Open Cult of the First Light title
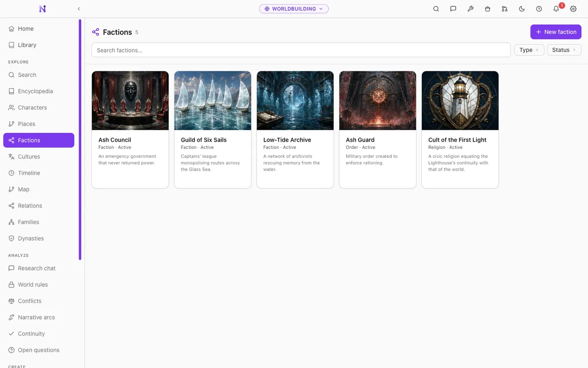The width and height of the screenshot is (588, 368). tap(457, 140)
